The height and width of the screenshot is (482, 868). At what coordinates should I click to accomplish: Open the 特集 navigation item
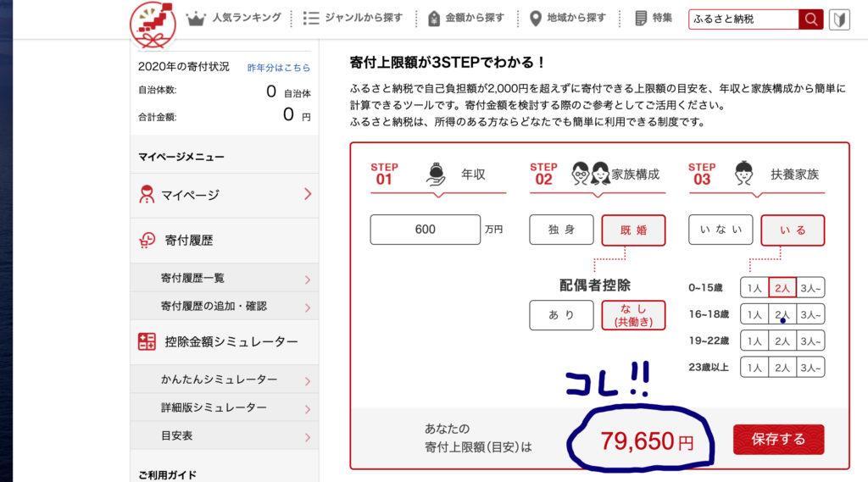(x=654, y=19)
